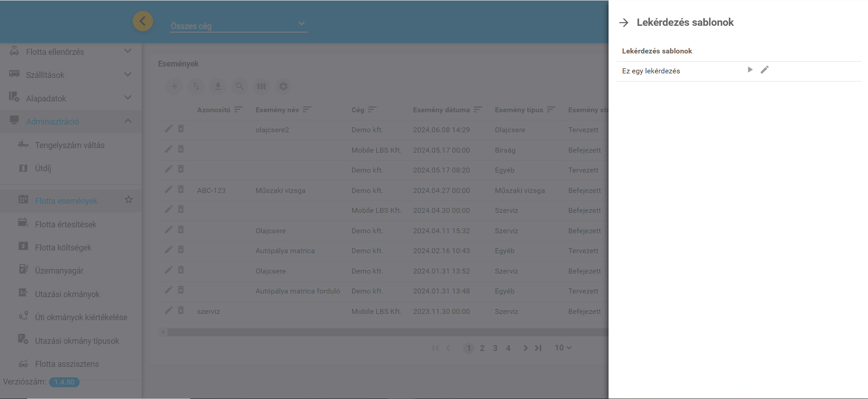Close the Lekérdezés sablonok panel with arrow
Viewport: 868px width, 399px height.
coord(624,23)
